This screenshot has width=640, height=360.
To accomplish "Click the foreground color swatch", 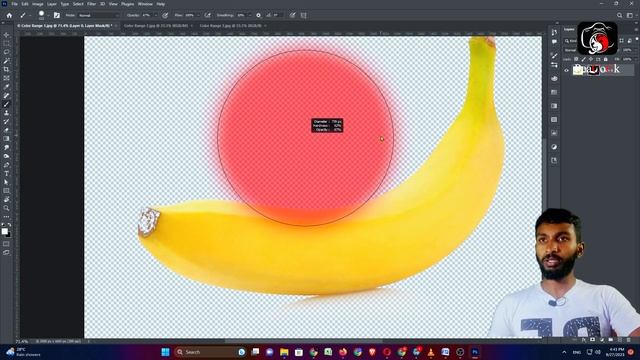I will click(x=4, y=231).
